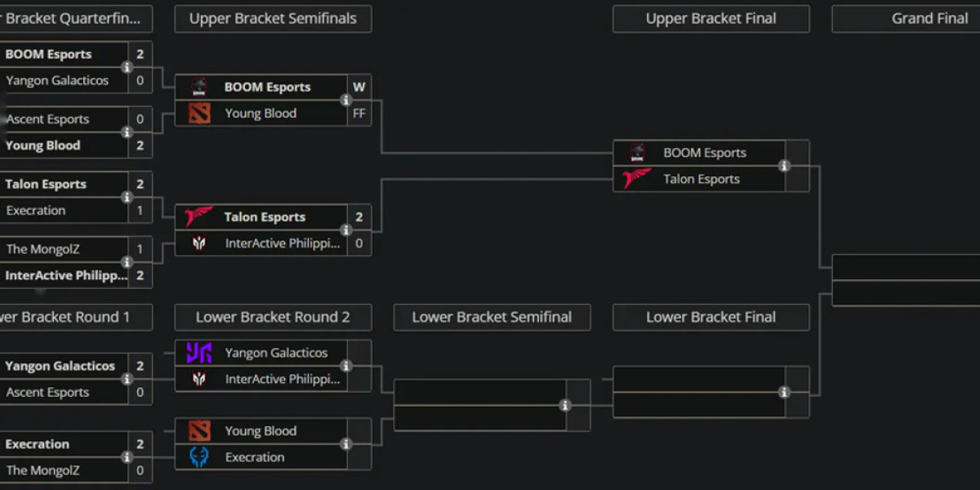
Task: Click Talon Esports logo in Upper Bracket Final
Action: point(636,179)
